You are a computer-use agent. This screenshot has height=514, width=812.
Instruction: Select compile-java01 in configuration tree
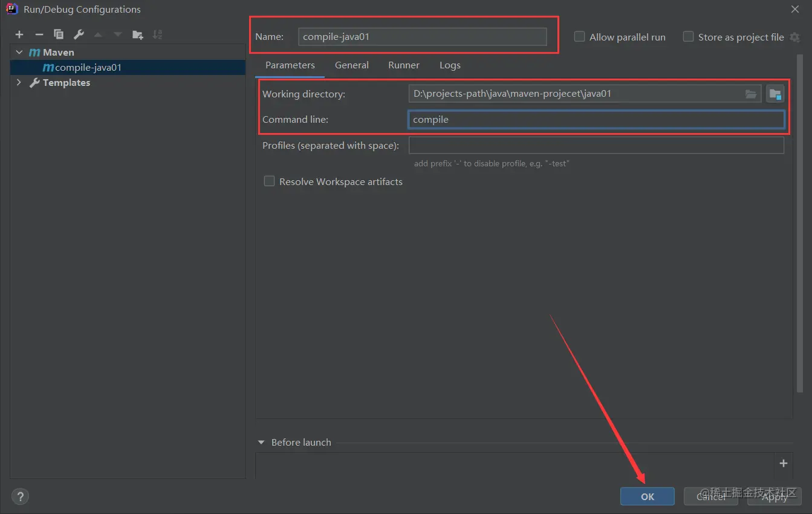128,67
